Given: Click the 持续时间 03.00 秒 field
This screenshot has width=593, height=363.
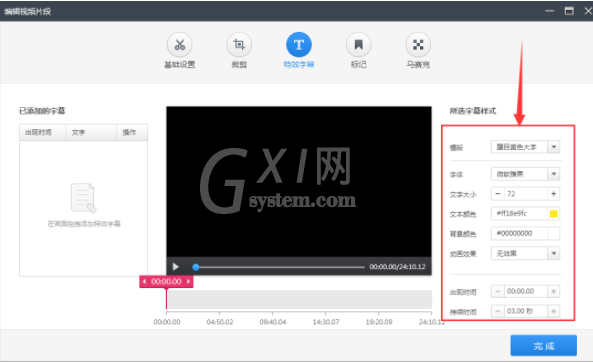Looking at the screenshot, I should (x=526, y=311).
